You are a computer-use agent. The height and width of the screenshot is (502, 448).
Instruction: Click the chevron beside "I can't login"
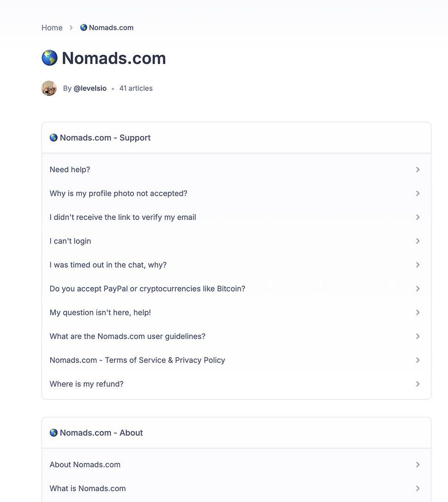click(x=417, y=241)
